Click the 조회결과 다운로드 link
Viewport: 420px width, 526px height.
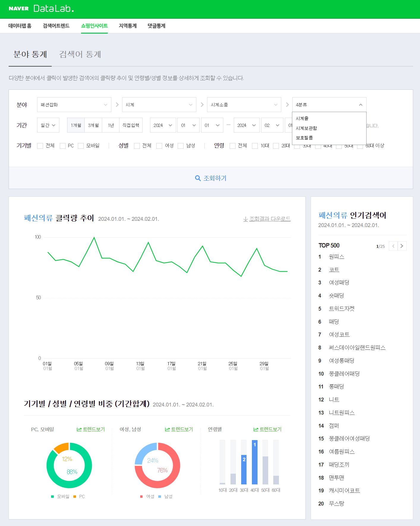tap(270, 219)
